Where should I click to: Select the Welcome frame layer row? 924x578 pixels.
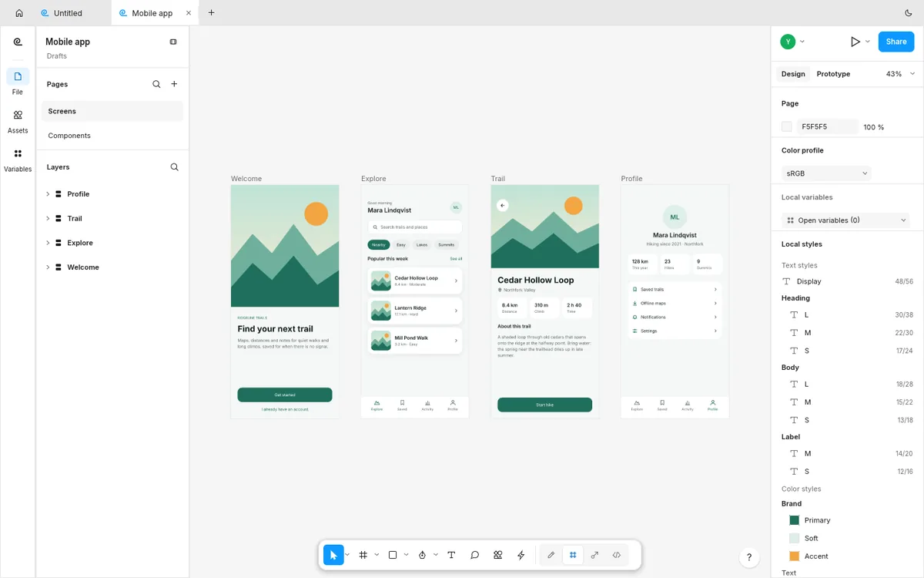(112, 267)
